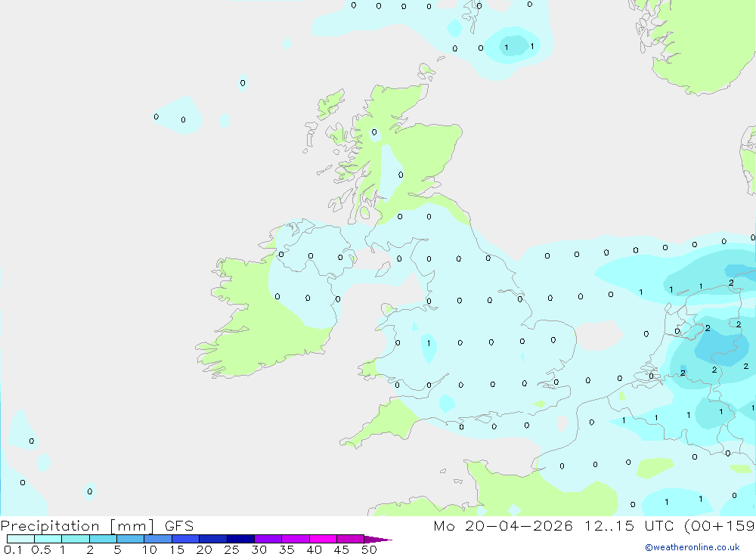
Task: Click the 0.5–1 mm legend color swatch
Action: (48, 539)
